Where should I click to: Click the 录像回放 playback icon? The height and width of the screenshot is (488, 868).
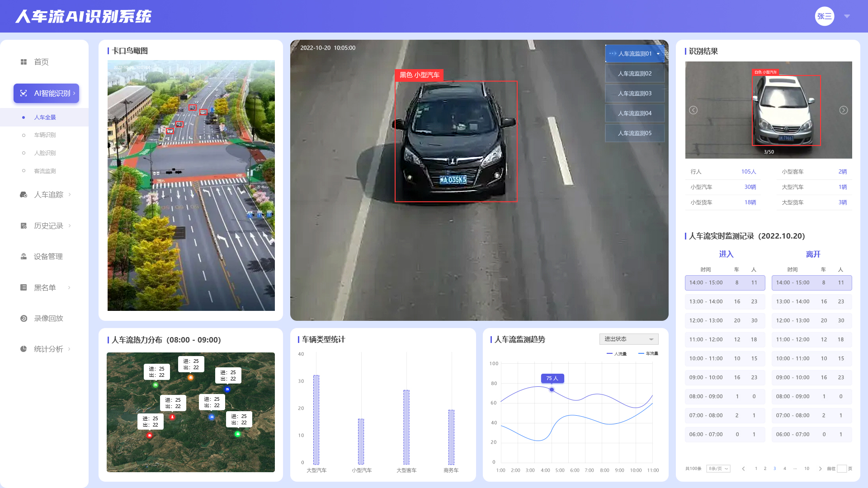point(24,319)
